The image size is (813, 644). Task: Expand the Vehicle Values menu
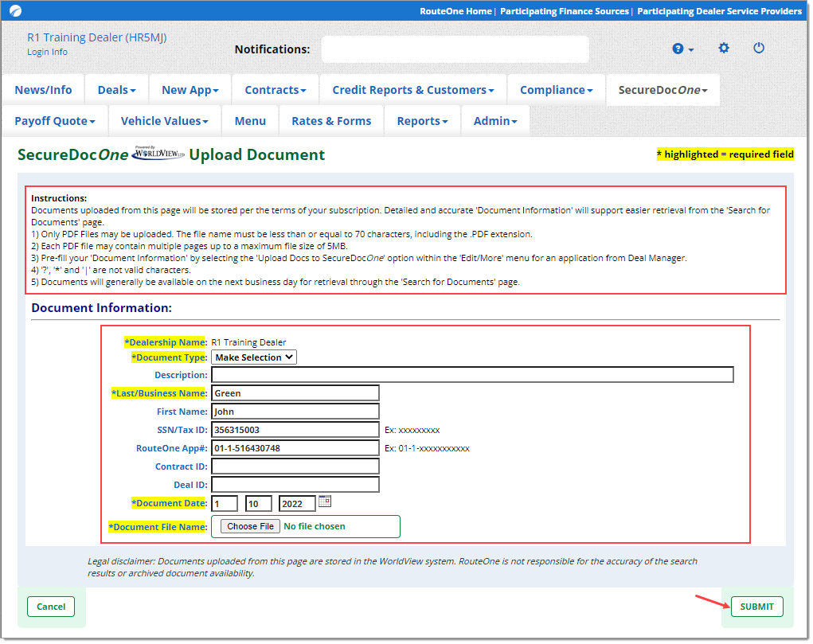pyautogui.click(x=164, y=121)
